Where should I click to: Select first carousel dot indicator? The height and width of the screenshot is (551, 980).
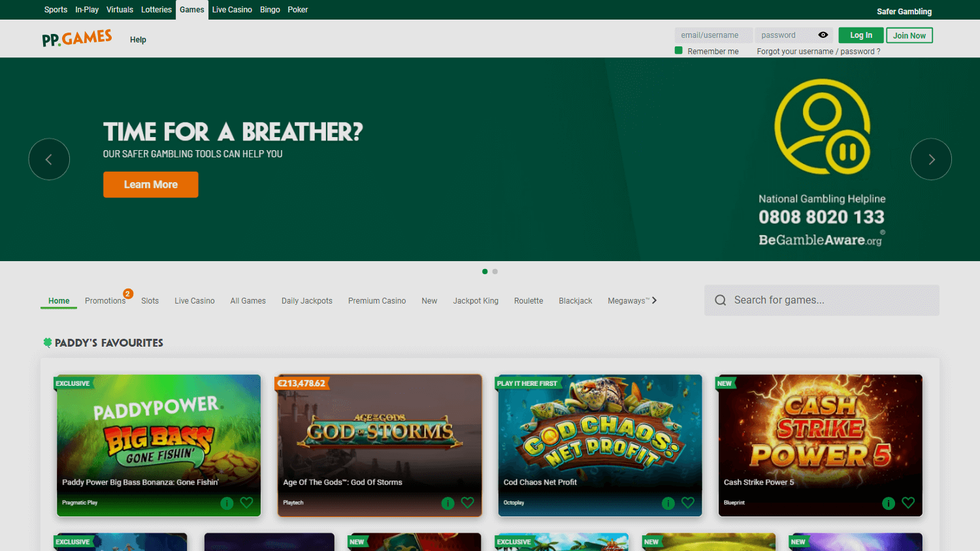click(485, 272)
